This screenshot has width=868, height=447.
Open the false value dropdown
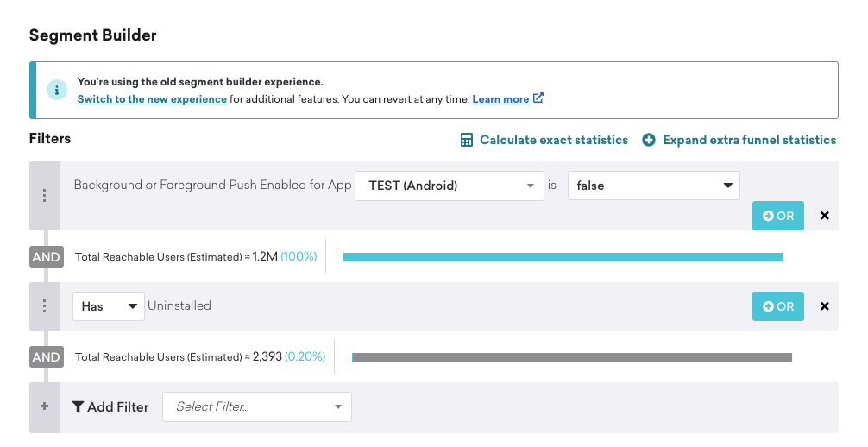654,186
